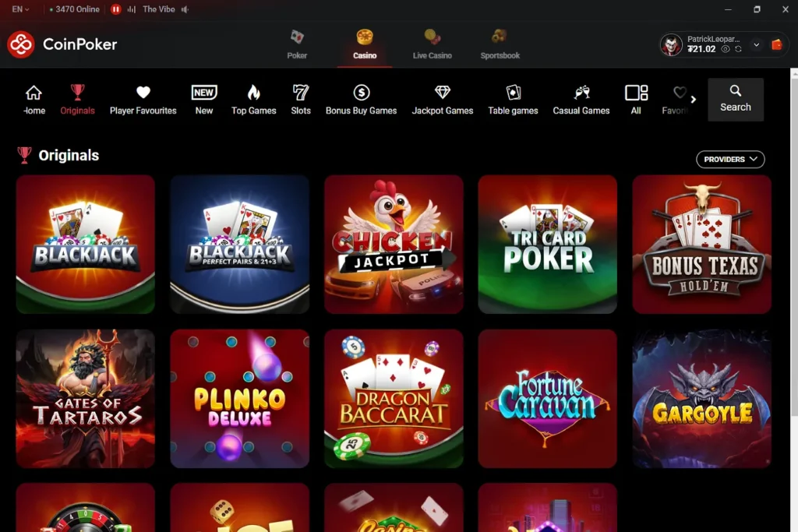This screenshot has height=532, width=798.
Task: Open the wallet icon in the header
Action: tap(776, 45)
